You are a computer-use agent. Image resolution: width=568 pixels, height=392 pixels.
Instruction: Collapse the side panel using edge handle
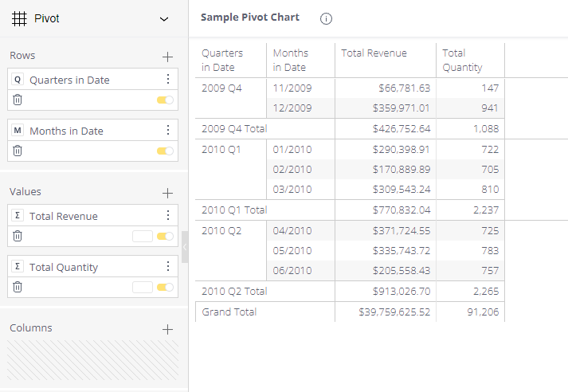(185, 247)
